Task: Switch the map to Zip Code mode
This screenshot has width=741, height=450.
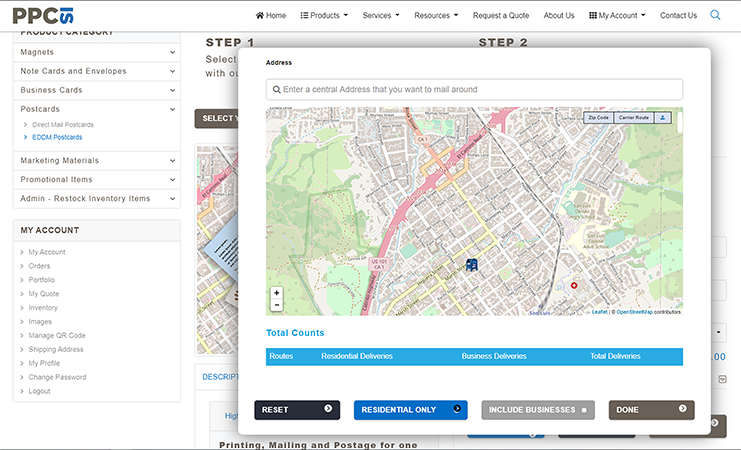Action: tap(598, 118)
